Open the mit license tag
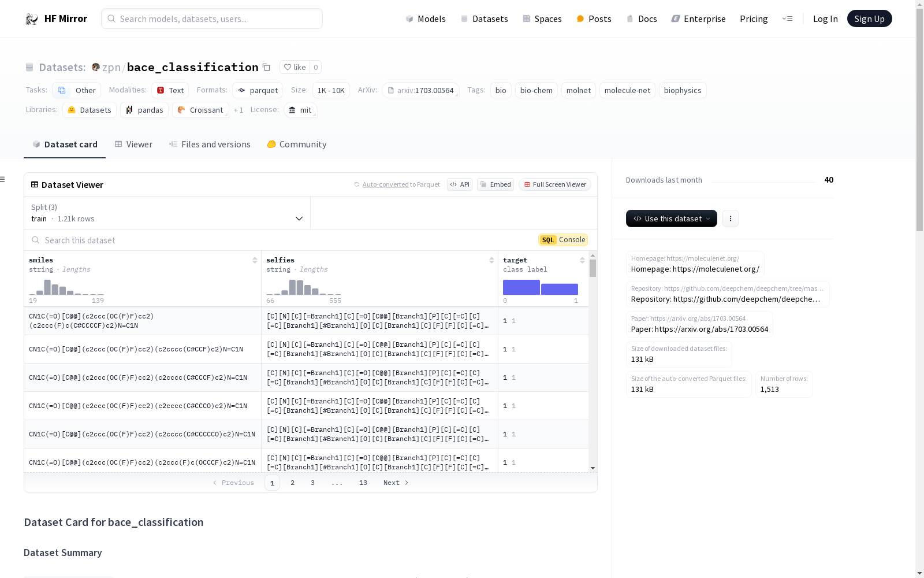This screenshot has height=578, width=924. pos(300,110)
